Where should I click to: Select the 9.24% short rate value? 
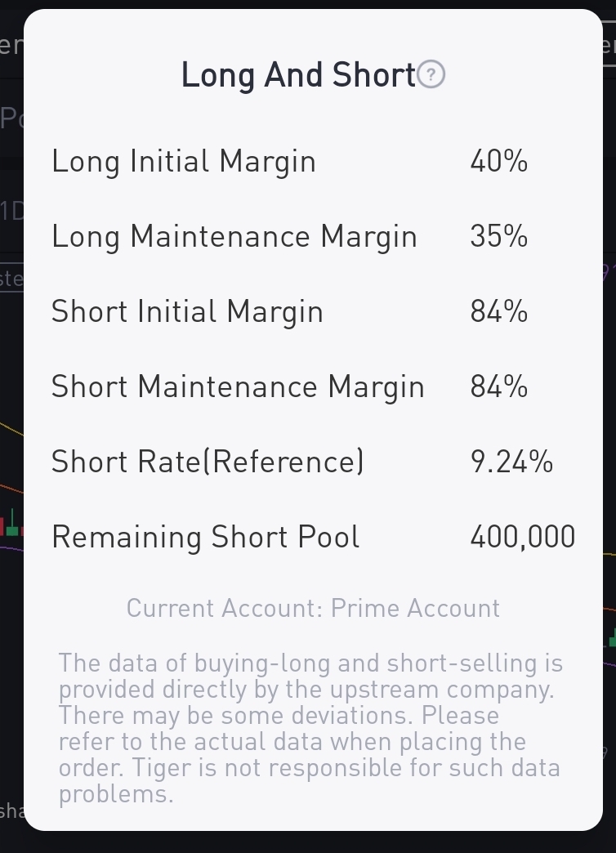pos(511,462)
